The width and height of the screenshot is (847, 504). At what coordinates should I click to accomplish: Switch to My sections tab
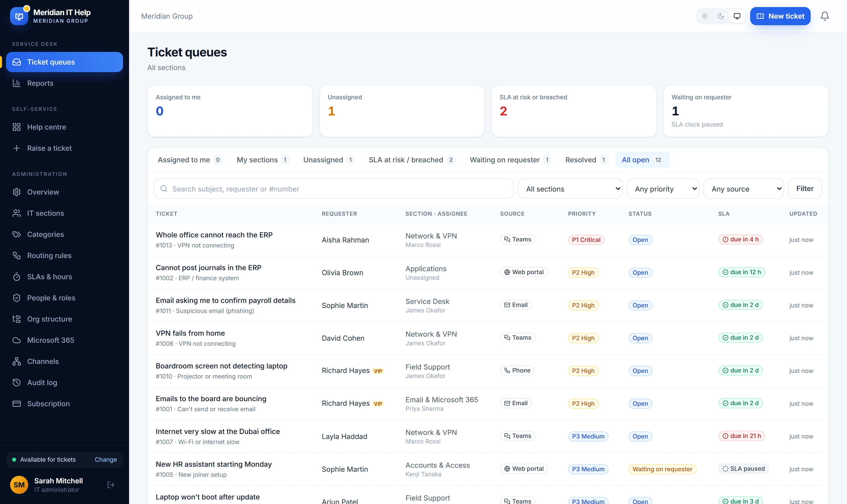pos(263,160)
